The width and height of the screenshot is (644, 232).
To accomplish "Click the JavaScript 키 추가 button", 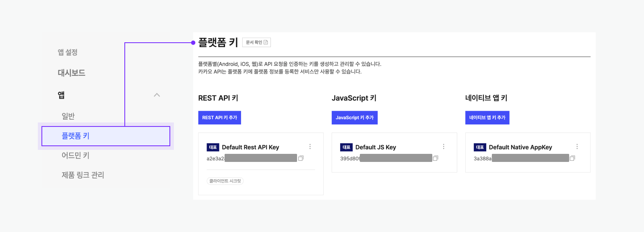I will [355, 118].
